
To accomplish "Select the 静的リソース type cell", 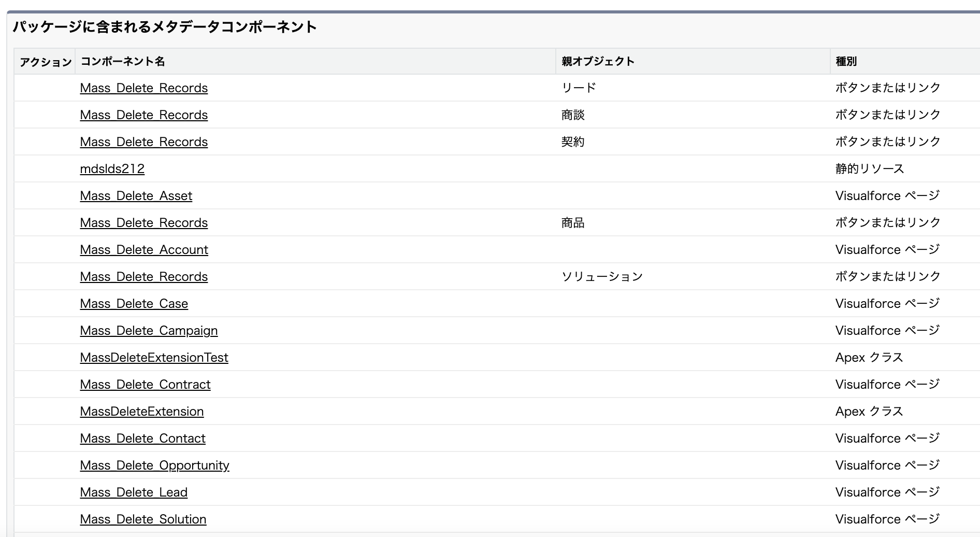I will 870,169.
